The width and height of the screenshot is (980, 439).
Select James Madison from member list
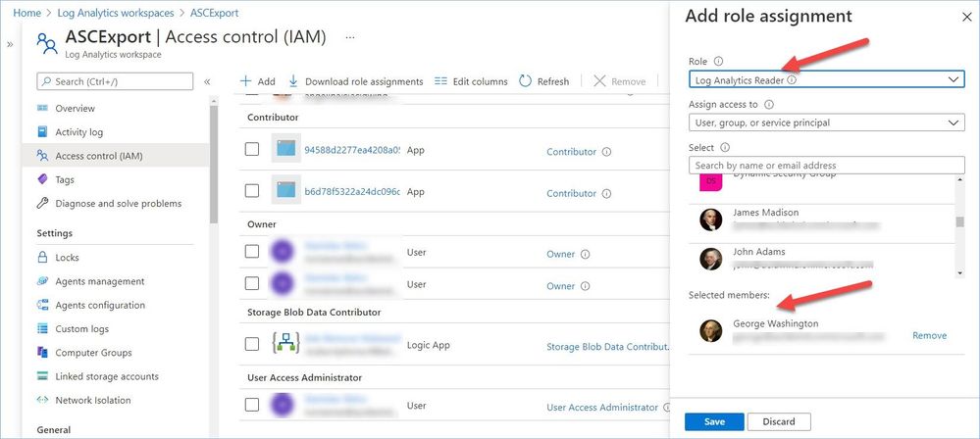point(821,219)
